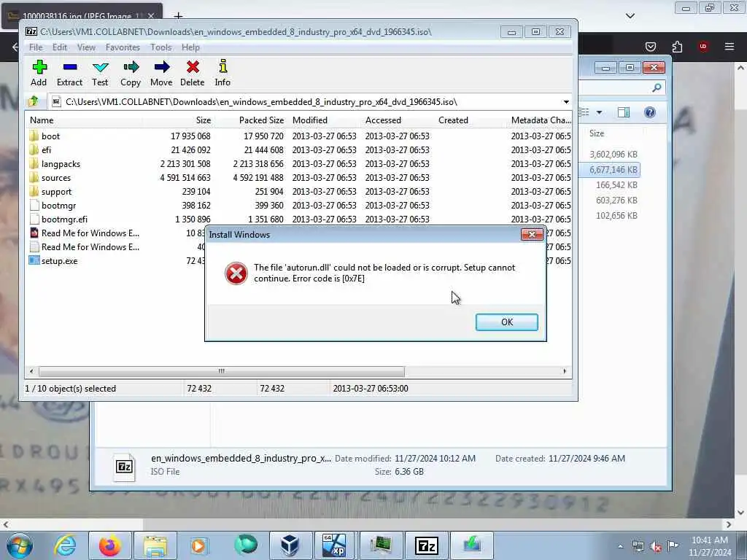The image size is (747, 560).
Task: Click the right scroll arrow in 7-Zip
Action: (565, 371)
